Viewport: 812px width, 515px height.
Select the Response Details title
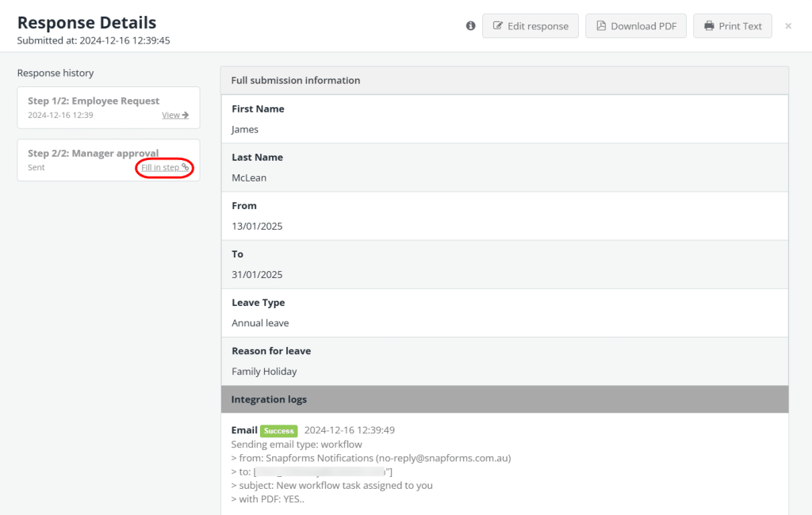click(x=86, y=22)
